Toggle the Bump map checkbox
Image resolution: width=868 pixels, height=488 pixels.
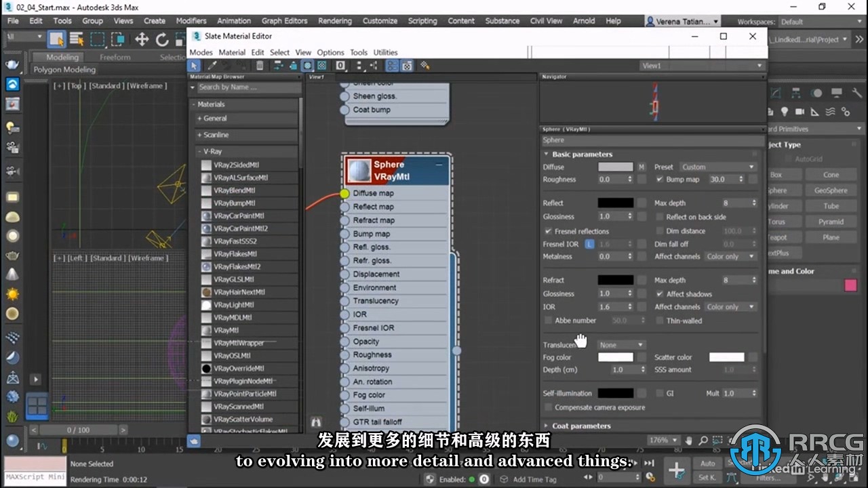(660, 180)
